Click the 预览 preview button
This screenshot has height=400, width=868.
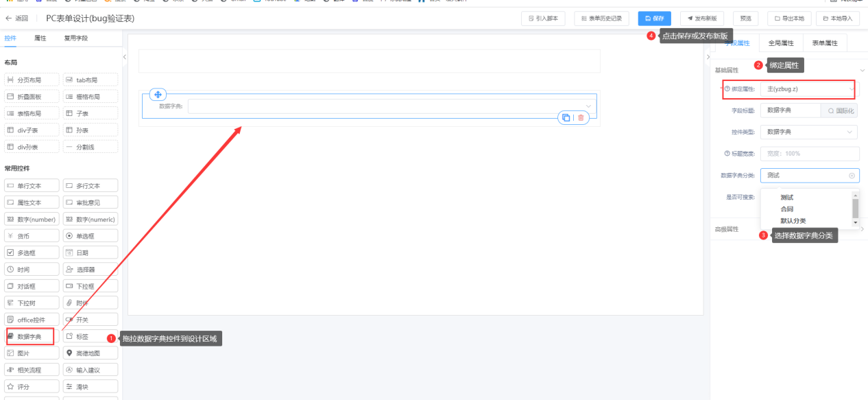point(746,19)
